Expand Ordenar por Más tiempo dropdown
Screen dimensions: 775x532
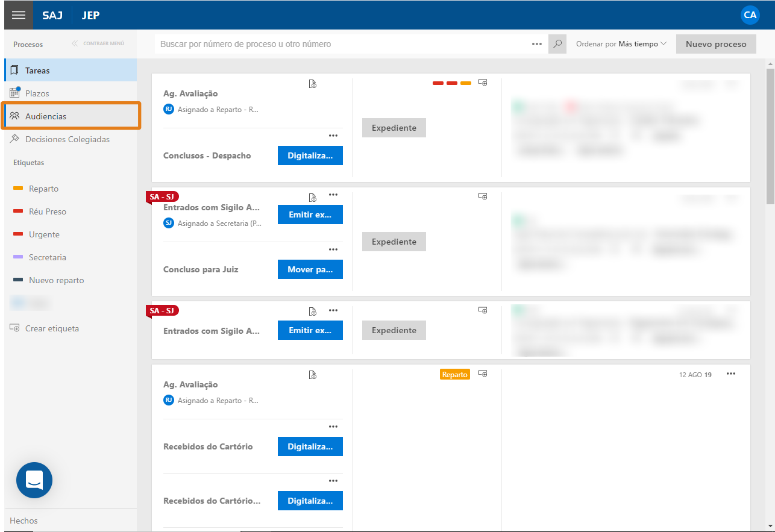click(621, 44)
